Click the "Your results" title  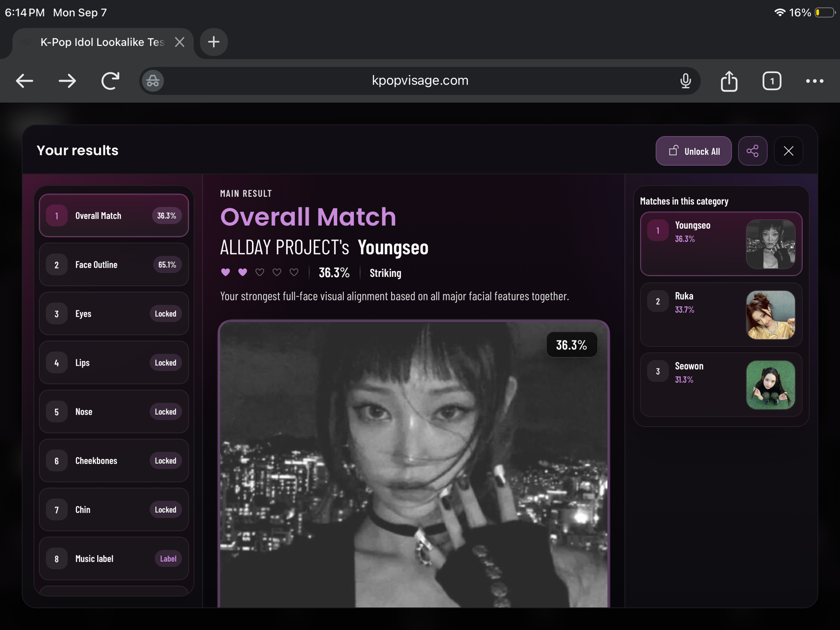point(77,150)
